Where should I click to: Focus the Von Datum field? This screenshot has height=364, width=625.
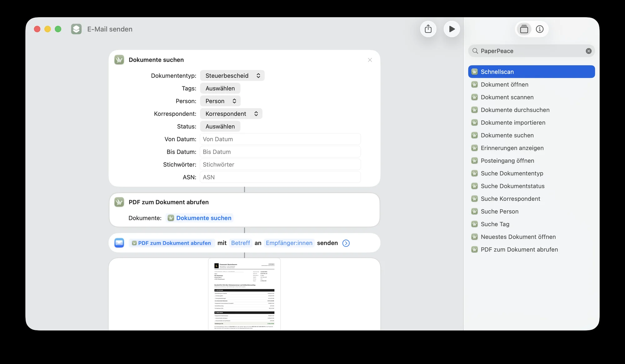[x=280, y=139]
